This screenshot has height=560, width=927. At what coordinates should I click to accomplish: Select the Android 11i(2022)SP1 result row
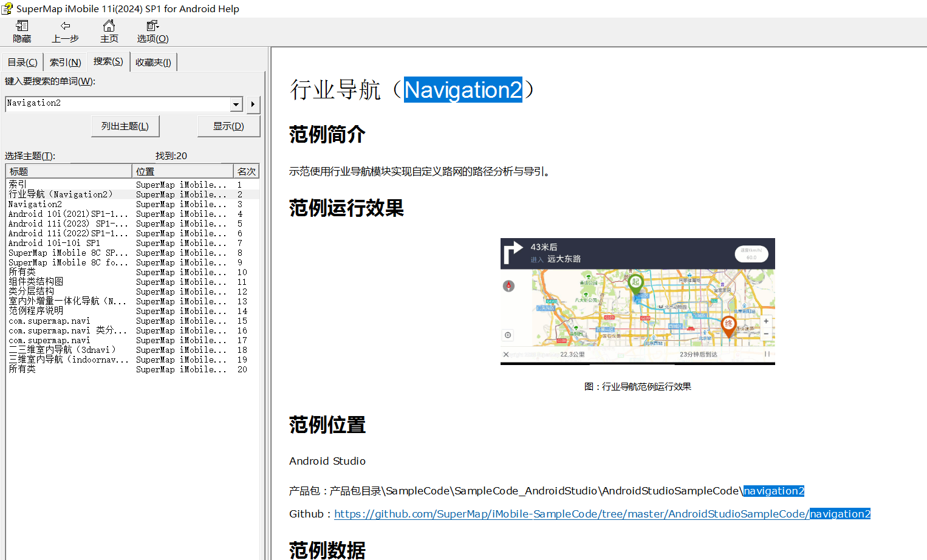click(x=132, y=233)
